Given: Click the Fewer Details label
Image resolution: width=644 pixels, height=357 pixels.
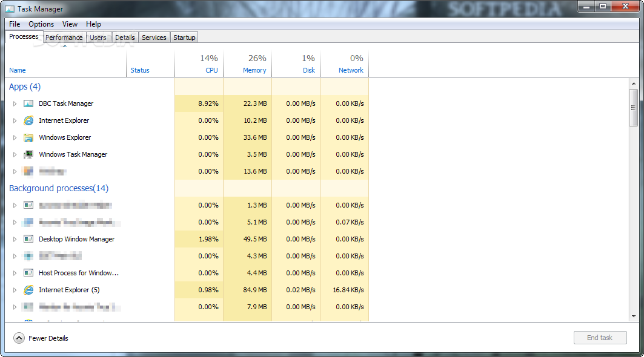Looking at the screenshot, I should pos(48,338).
